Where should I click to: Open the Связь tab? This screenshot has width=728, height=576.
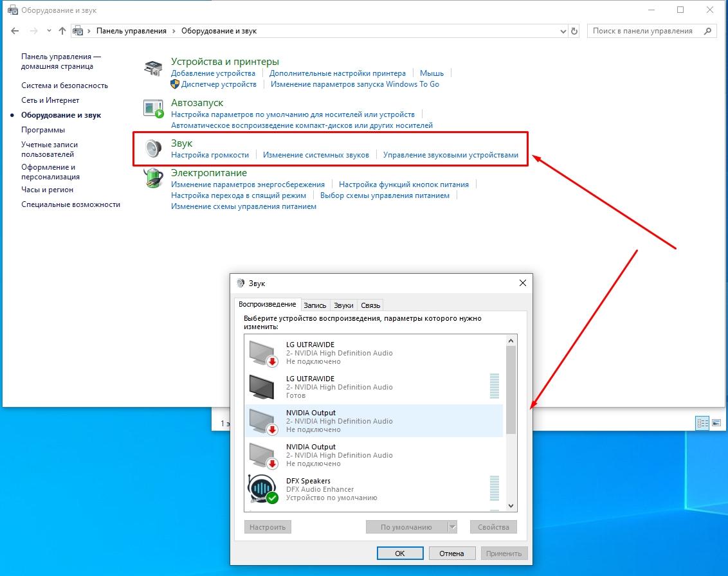pos(370,305)
